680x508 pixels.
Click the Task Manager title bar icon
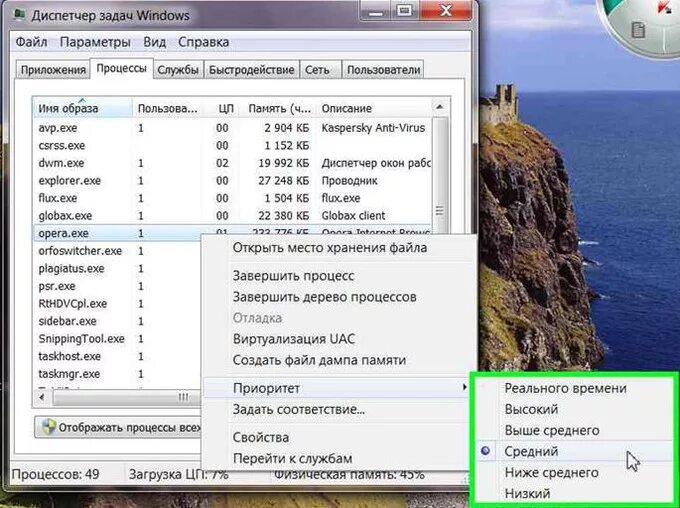pos(19,15)
